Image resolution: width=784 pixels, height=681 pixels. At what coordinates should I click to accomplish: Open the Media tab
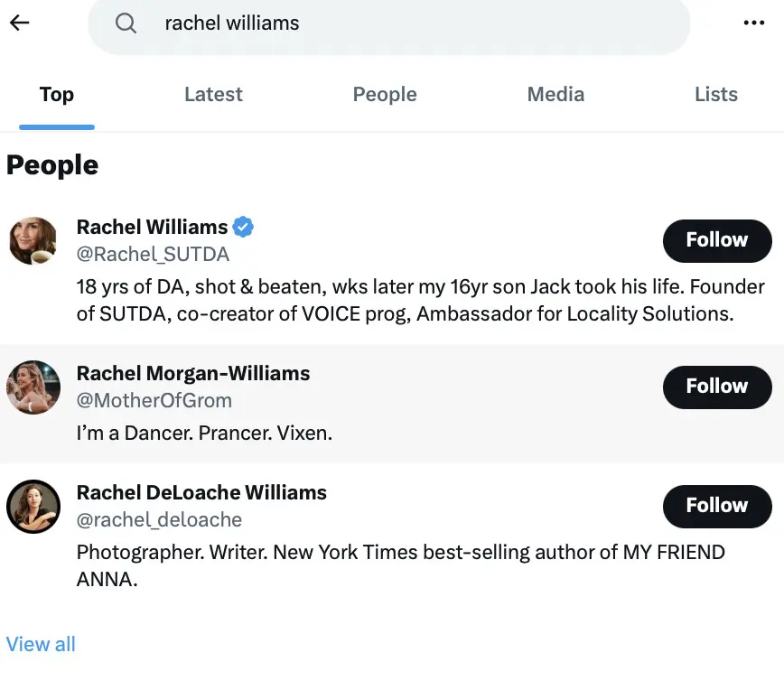point(555,95)
